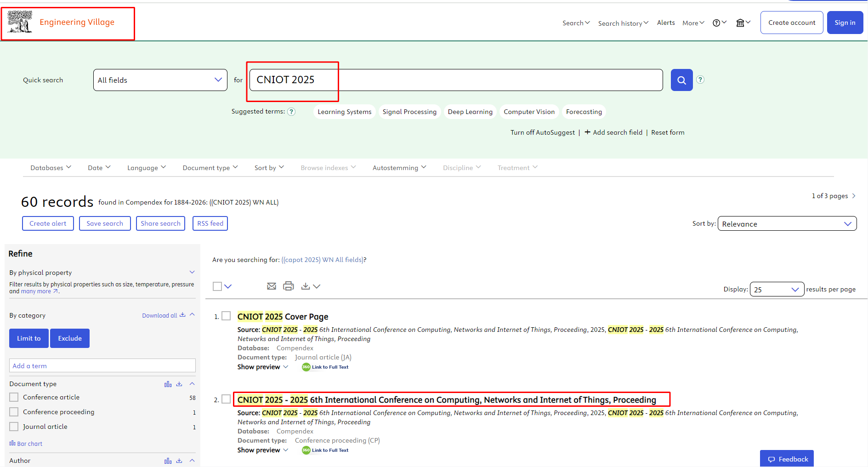The image size is (868, 467).
Task: Open the Search history menu
Action: pos(623,23)
